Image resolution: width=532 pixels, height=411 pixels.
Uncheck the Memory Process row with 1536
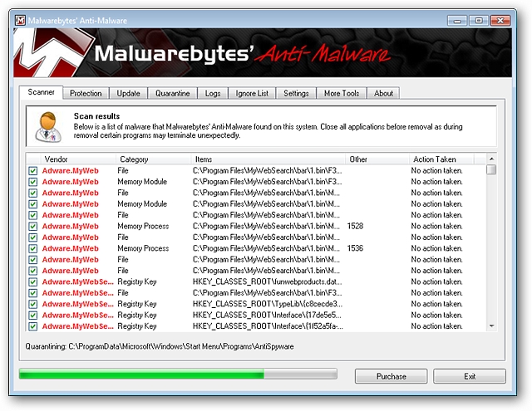(33, 249)
